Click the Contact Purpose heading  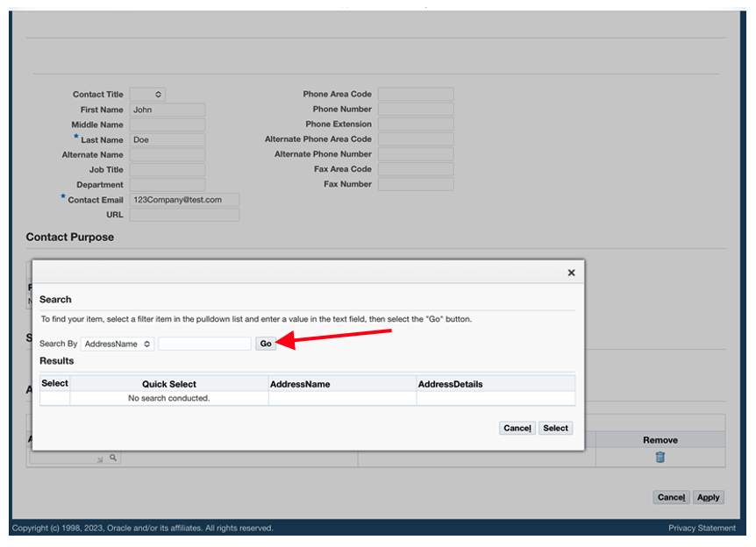pyautogui.click(x=70, y=237)
